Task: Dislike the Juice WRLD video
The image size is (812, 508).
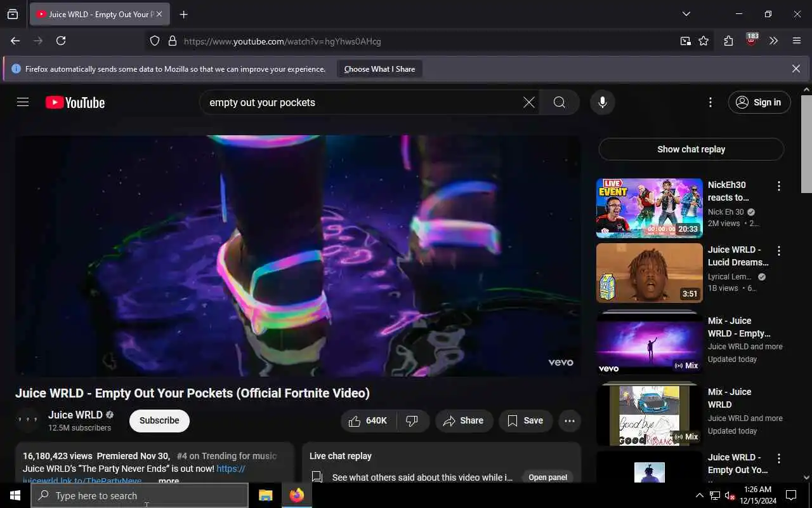Action: pos(412,420)
